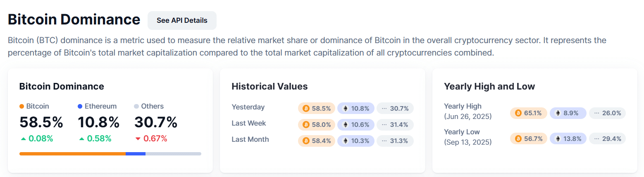Click the gray Others legend dot
The height and width of the screenshot is (177, 644).
tap(137, 107)
